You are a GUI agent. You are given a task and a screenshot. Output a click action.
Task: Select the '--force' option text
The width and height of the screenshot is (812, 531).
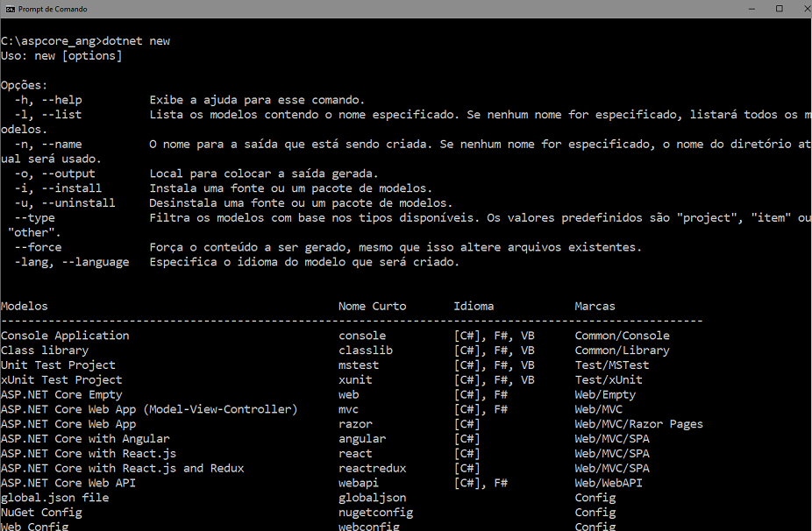[38, 247]
